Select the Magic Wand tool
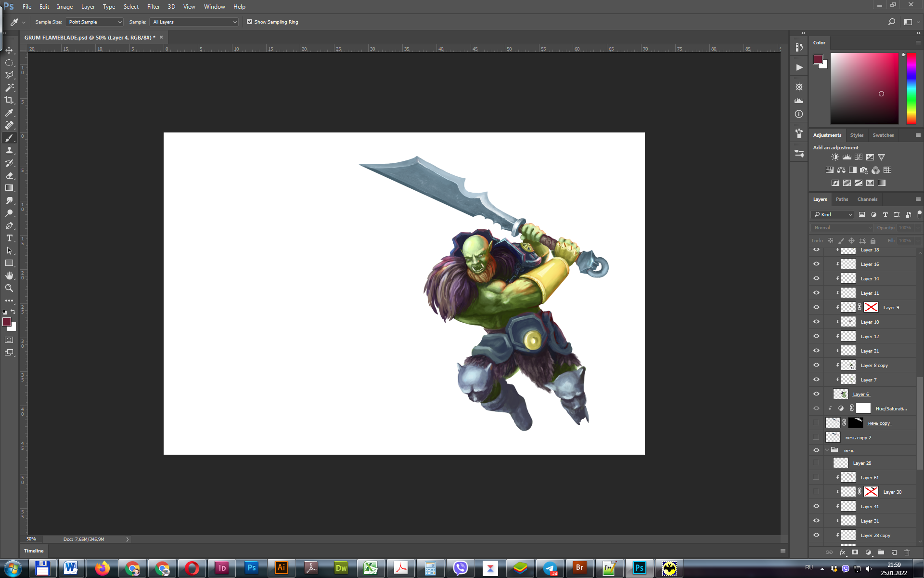Screen dimensions: 924x578 tap(9, 88)
